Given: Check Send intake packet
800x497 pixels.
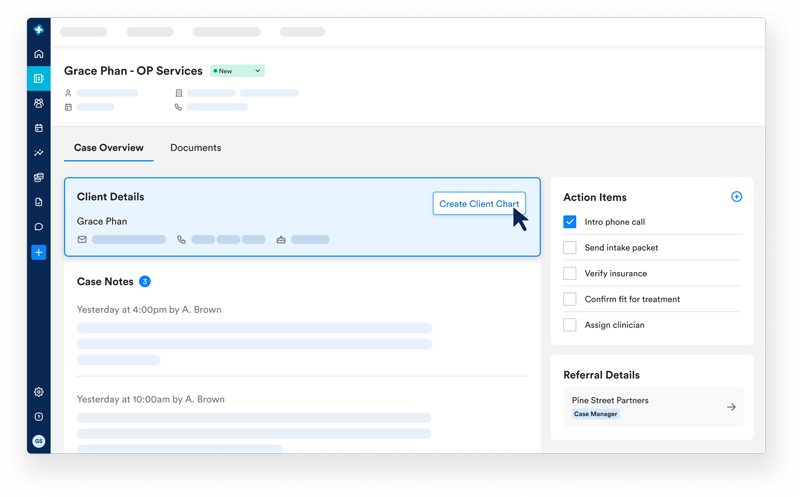Looking at the screenshot, I should tap(569, 247).
